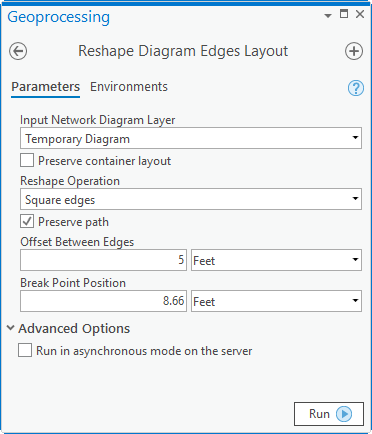Open help with the question mark icon
The image size is (372, 434).
click(x=356, y=88)
